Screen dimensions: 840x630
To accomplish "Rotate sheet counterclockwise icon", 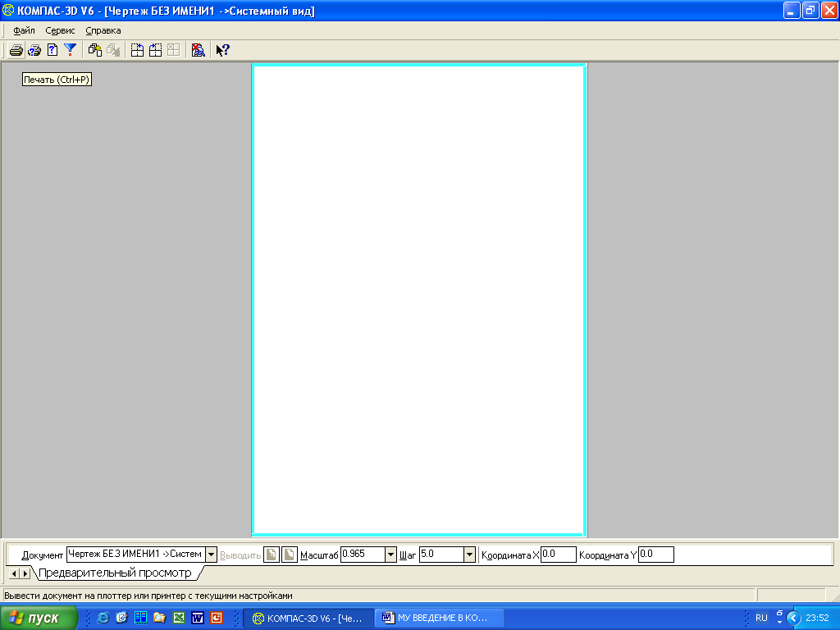I will pos(137,50).
